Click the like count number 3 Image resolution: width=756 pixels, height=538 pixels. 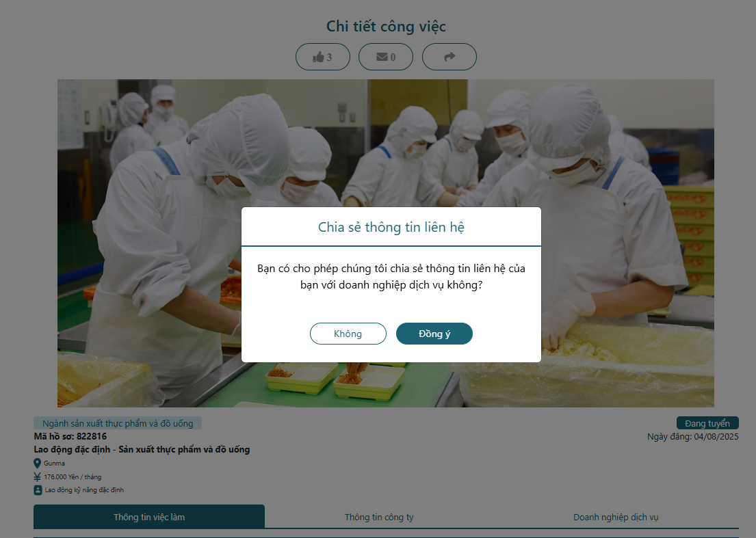pos(329,57)
